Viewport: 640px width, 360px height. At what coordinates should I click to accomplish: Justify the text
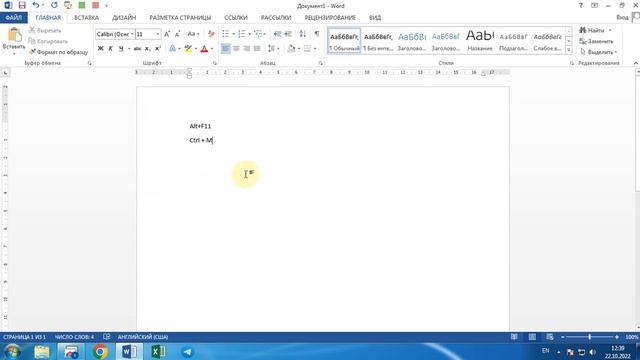click(x=257, y=49)
